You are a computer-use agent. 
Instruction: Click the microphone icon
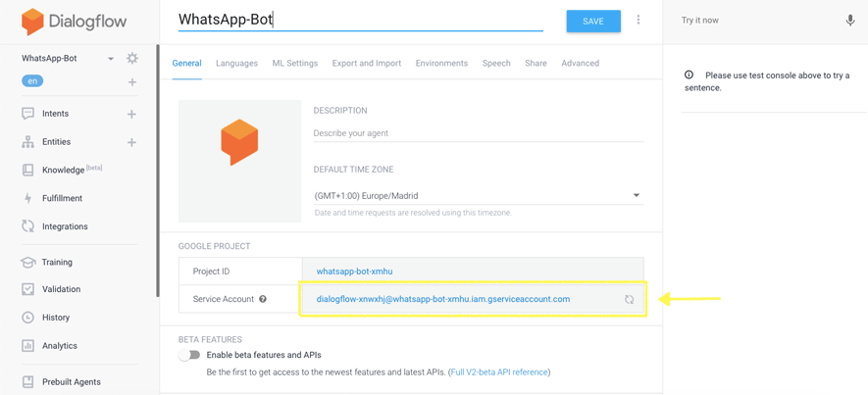coord(850,21)
